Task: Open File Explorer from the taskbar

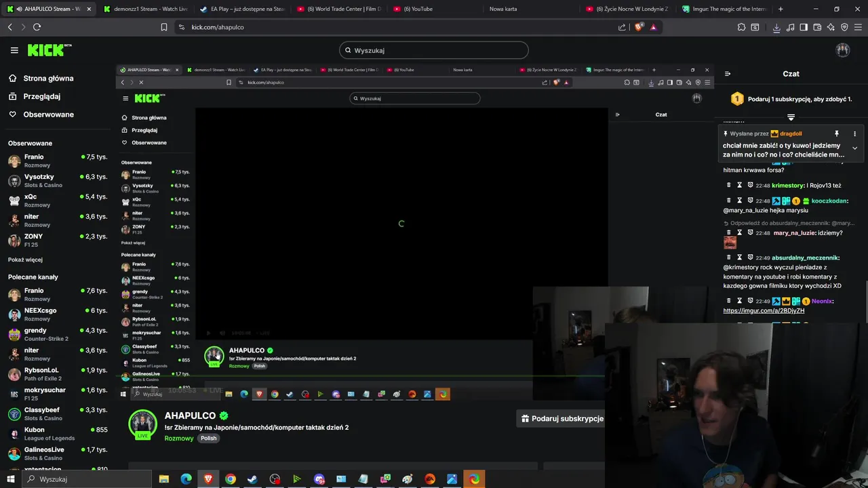Action: pos(164,479)
